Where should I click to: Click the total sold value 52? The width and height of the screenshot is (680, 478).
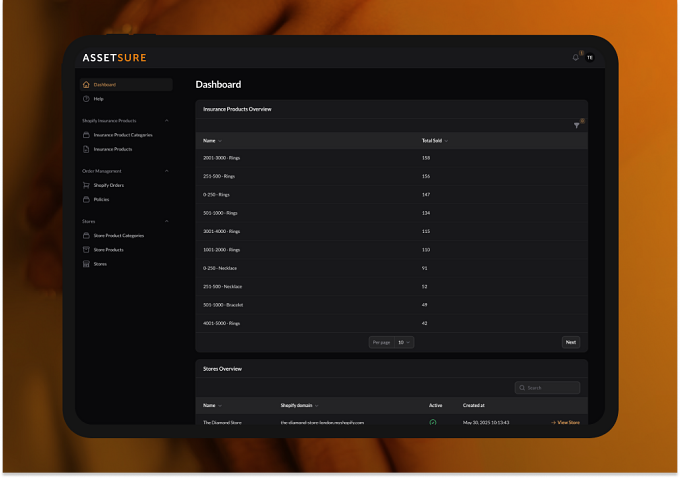coord(425,287)
